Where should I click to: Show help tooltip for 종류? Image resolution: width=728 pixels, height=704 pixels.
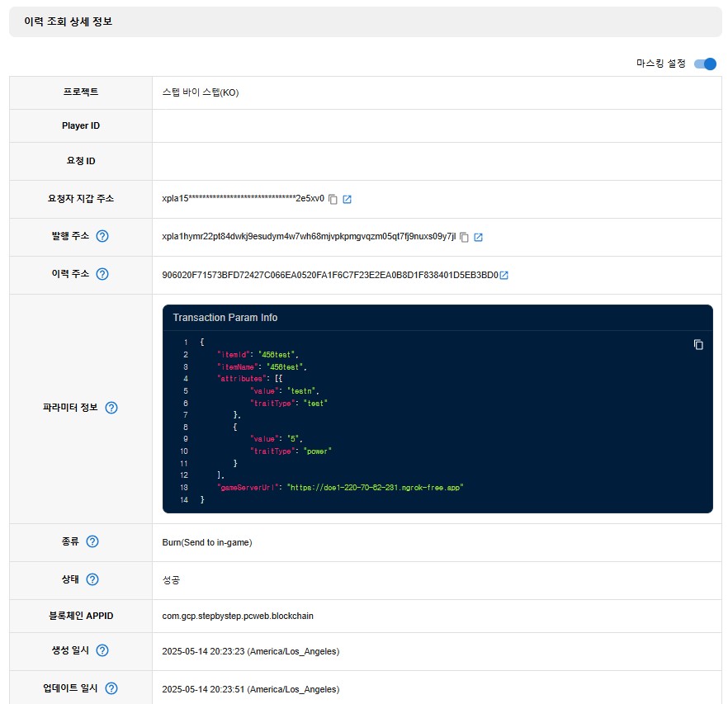tap(92, 541)
